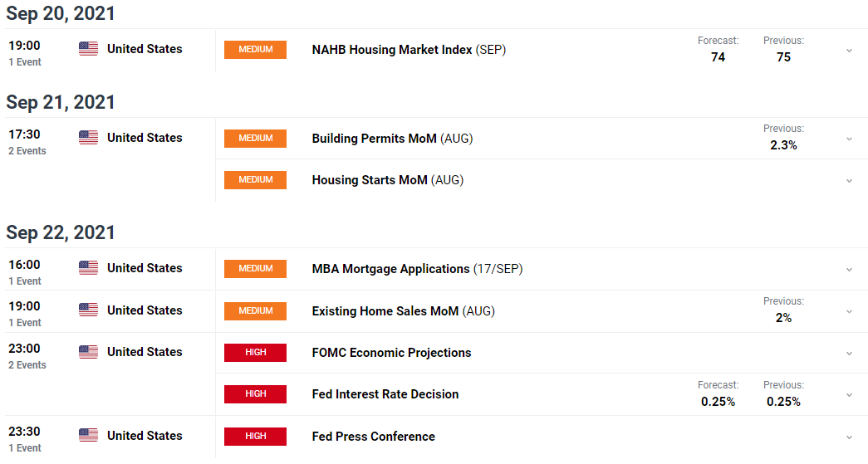Click the MEDIUM badge for Housing Starts MoM
This screenshot has width=868, height=464.
pos(255,180)
